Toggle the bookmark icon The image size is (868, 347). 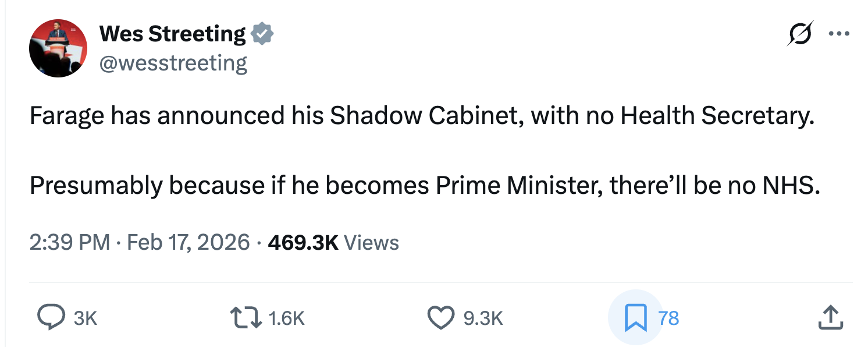point(635,318)
